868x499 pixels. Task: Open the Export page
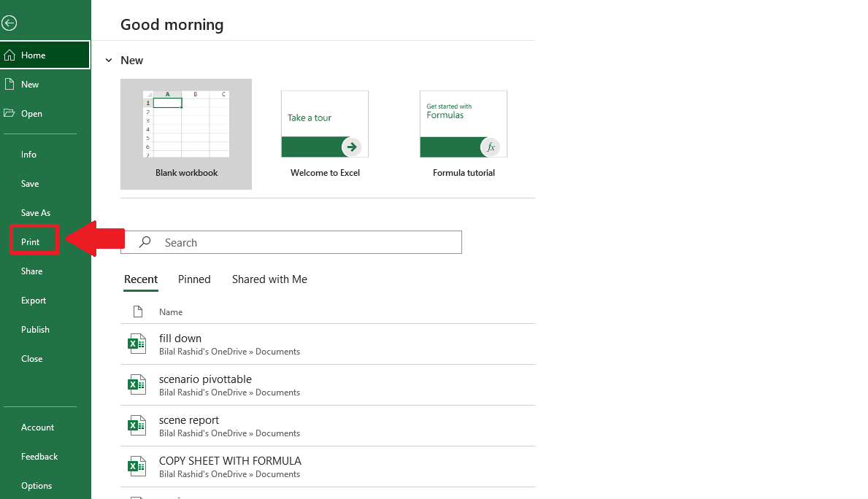click(x=34, y=301)
